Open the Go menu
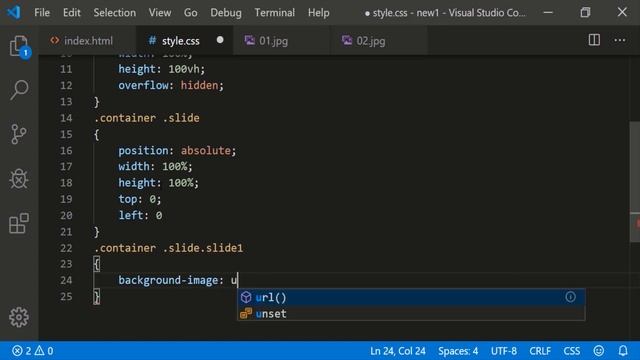This screenshot has width=640, height=360. (190, 13)
